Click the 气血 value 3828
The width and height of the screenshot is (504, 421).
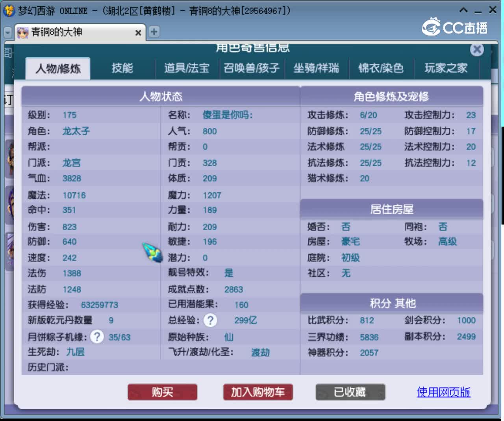[72, 179]
